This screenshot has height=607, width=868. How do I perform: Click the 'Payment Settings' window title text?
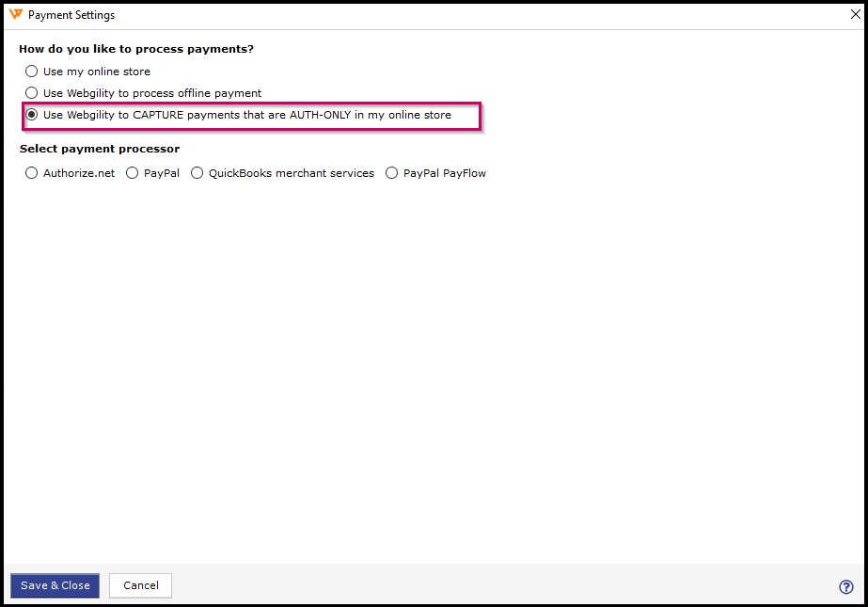pos(71,16)
